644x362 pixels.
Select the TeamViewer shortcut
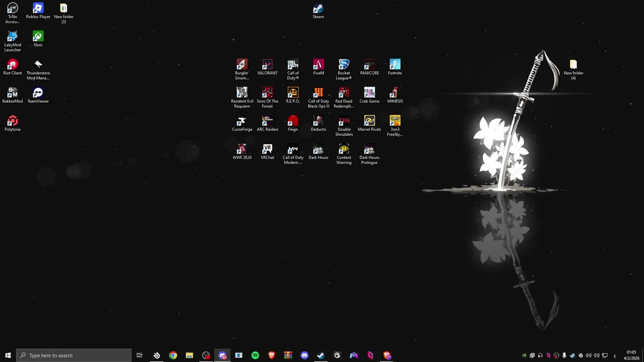(38, 96)
